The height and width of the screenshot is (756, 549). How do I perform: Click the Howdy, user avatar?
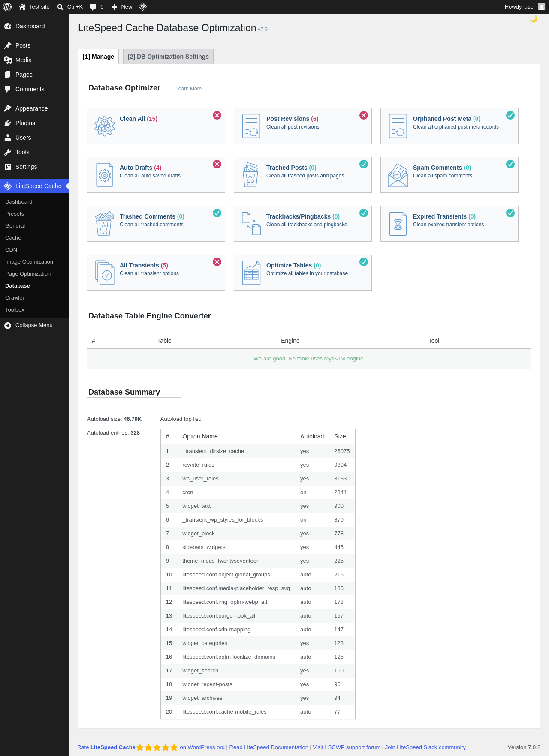(542, 6)
